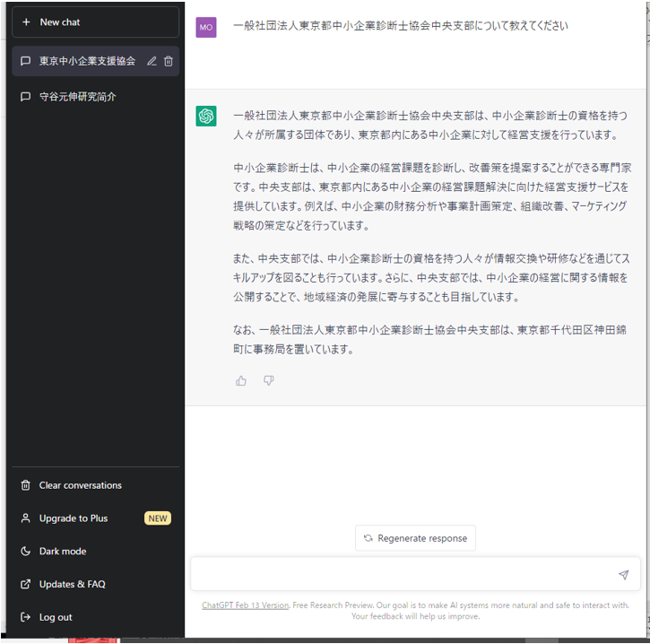Click Clear conversations

(95, 485)
